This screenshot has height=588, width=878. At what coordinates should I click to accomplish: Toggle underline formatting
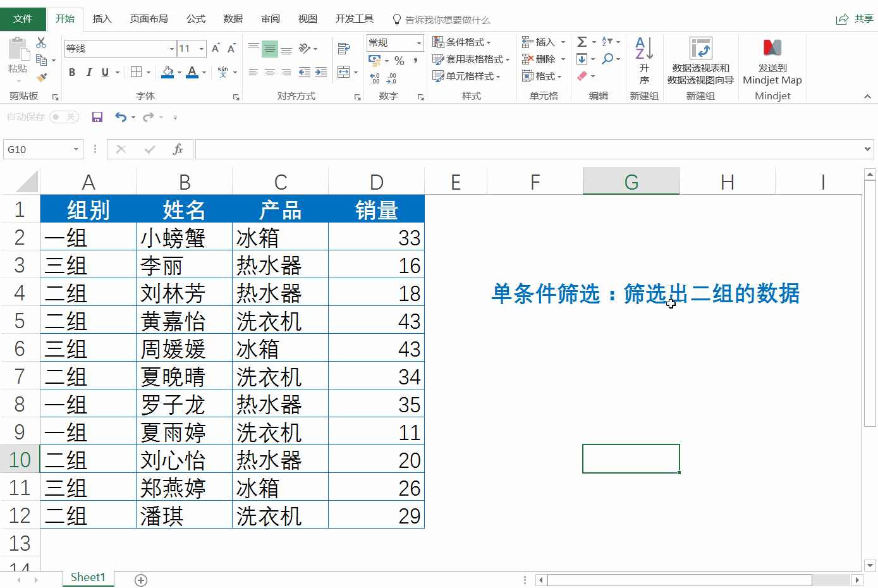(x=104, y=72)
